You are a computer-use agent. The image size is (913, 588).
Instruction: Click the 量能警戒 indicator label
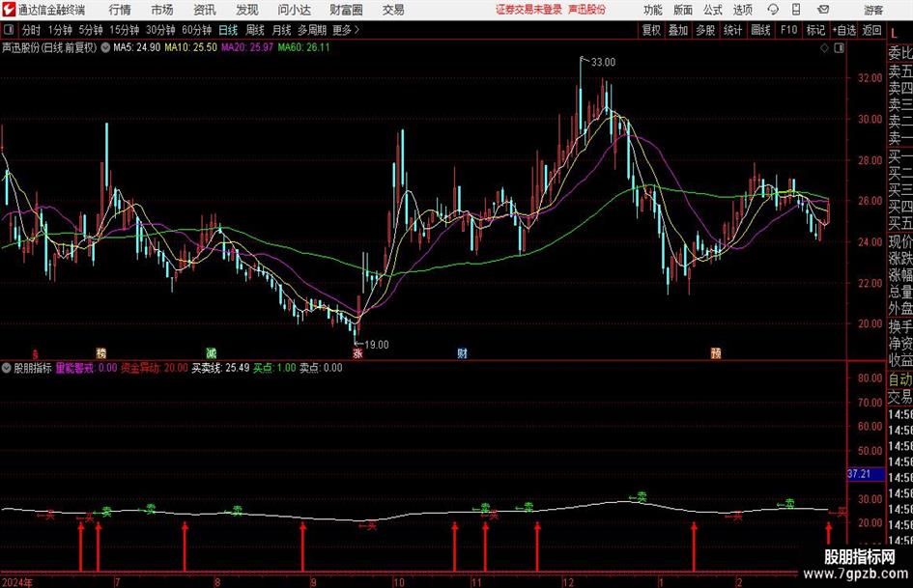[75, 368]
